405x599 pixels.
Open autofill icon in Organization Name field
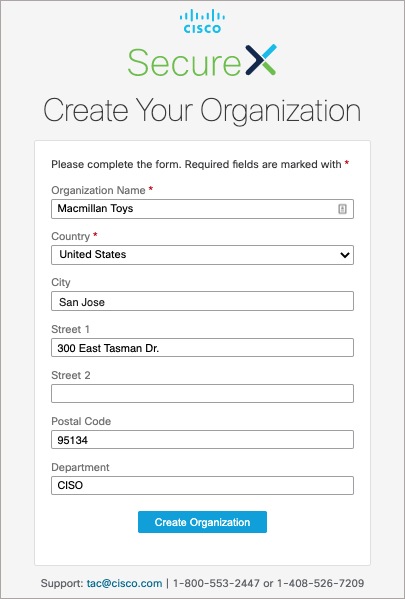[x=342, y=209]
